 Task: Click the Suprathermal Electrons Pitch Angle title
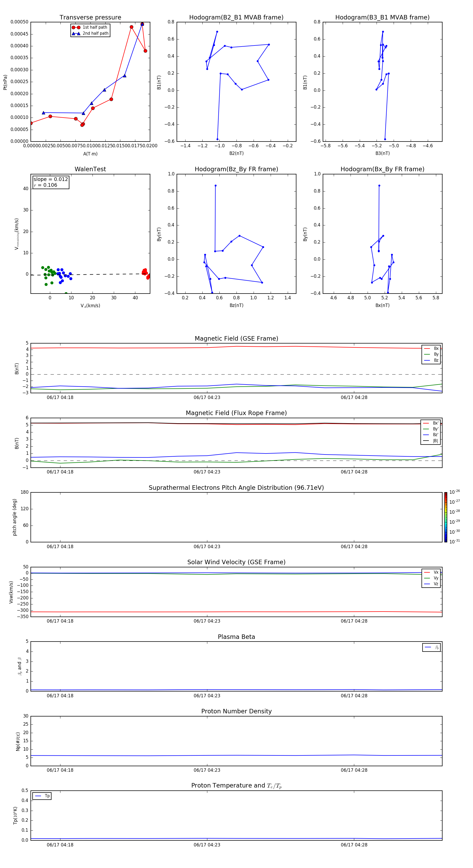236,488
